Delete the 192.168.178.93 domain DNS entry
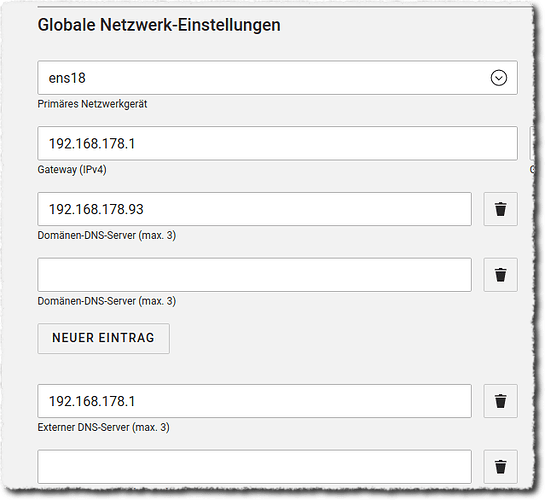 501,209
